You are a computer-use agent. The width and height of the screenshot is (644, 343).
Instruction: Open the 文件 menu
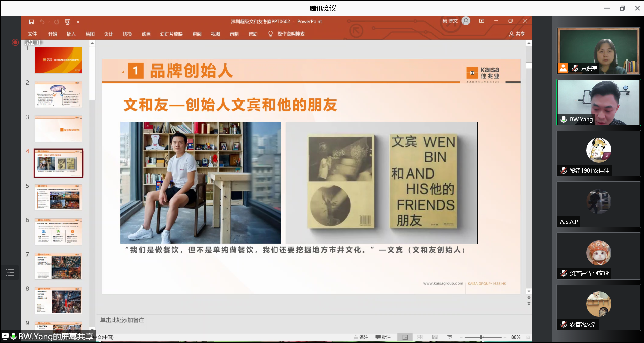pyautogui.click(x=32, y=34)
